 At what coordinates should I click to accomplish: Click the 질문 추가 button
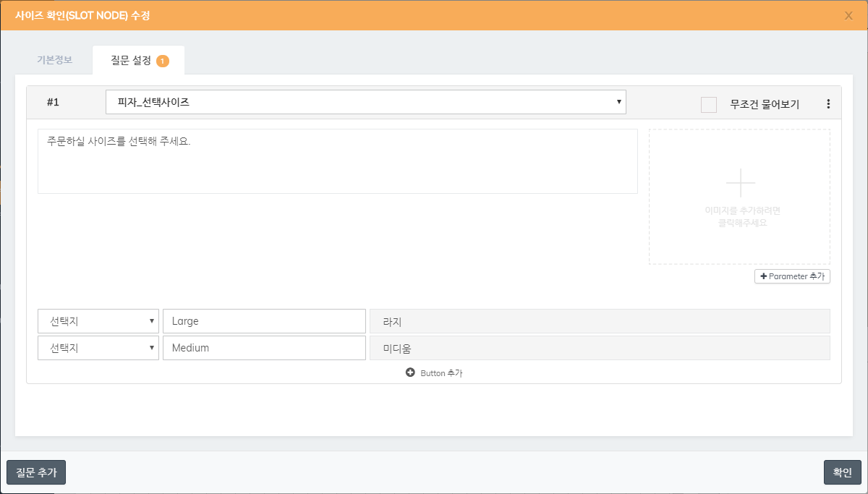click(x=36, y=472)
